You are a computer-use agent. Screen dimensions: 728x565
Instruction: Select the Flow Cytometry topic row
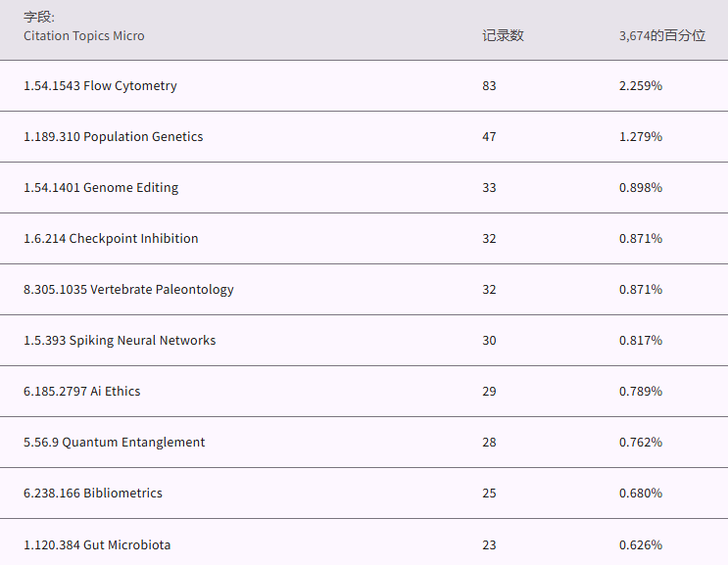tap(100, 86)
